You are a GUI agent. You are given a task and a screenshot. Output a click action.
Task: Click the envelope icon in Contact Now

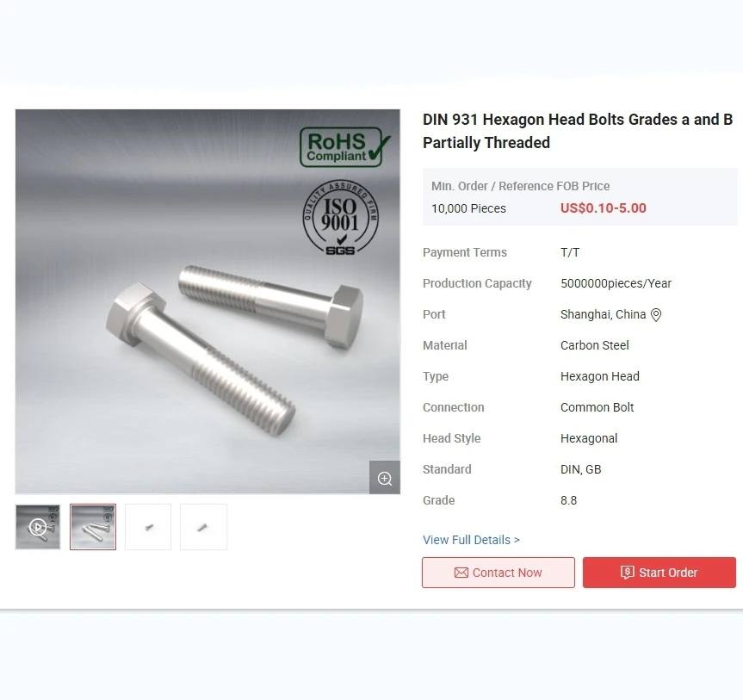[461, 573]
